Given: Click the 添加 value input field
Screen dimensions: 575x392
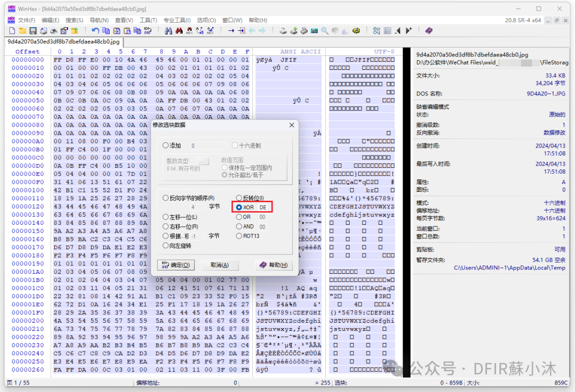Looking at the screenshot, I should coord(208,145).
